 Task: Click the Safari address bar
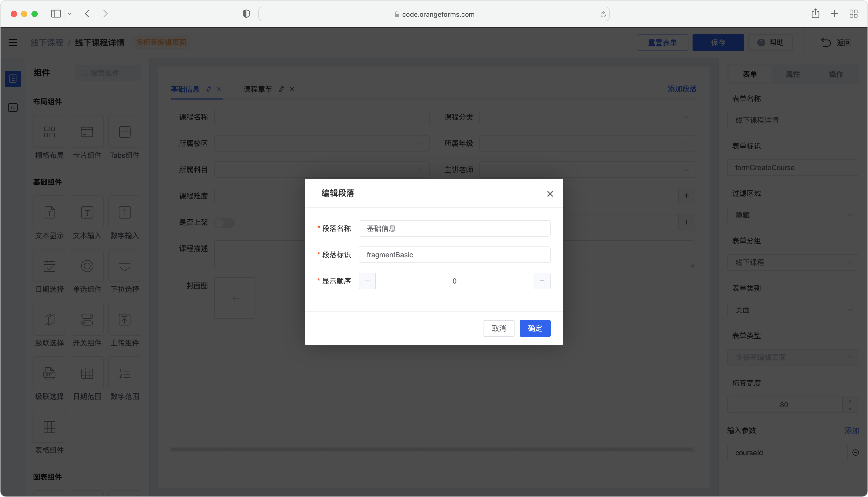433,14
